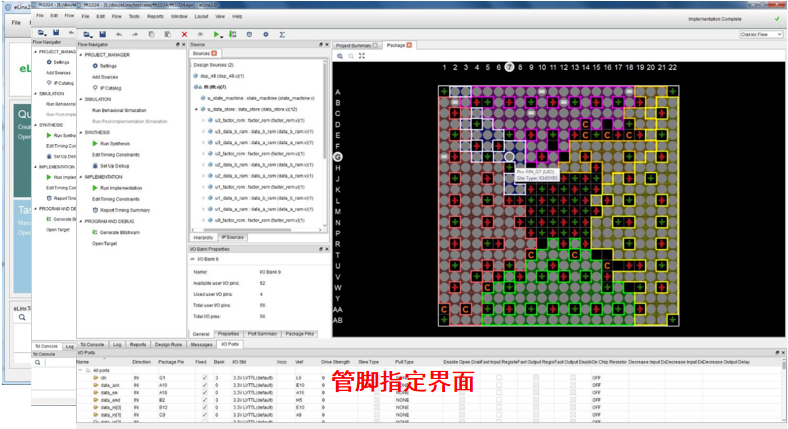
Task: Click the search magnifier in I/O Ports panel
Action: coord(38,362)
